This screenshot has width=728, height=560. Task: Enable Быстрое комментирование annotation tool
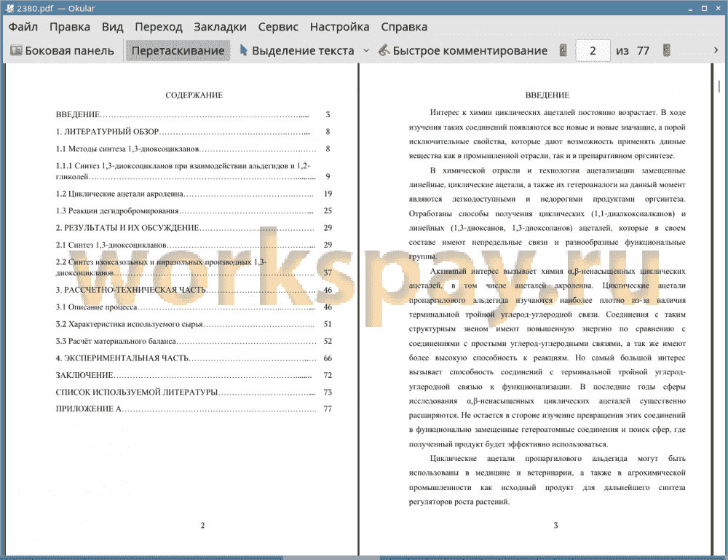click(463, 51)
